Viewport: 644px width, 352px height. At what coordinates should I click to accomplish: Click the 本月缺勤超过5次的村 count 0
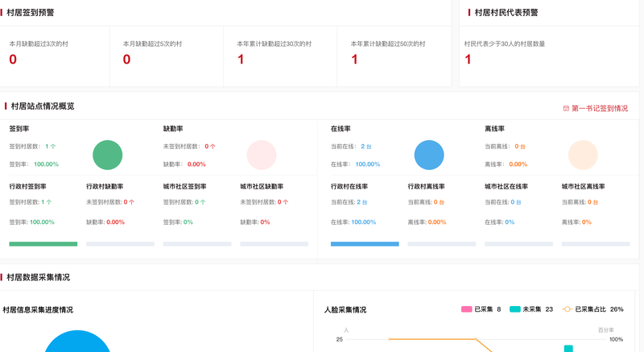(127, 60)
